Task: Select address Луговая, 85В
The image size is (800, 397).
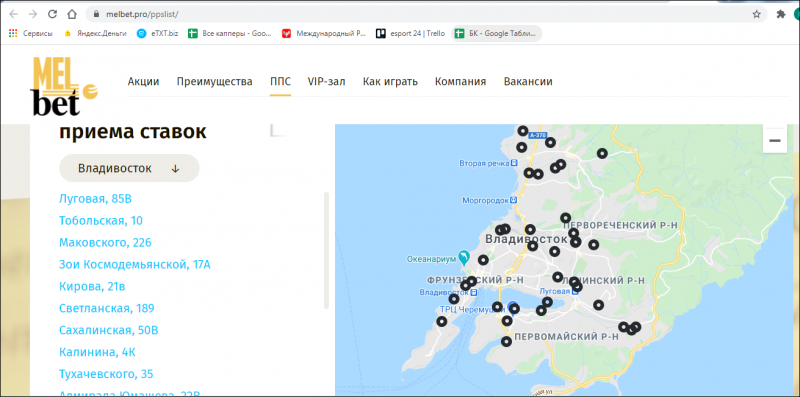Action: (95, 198)
